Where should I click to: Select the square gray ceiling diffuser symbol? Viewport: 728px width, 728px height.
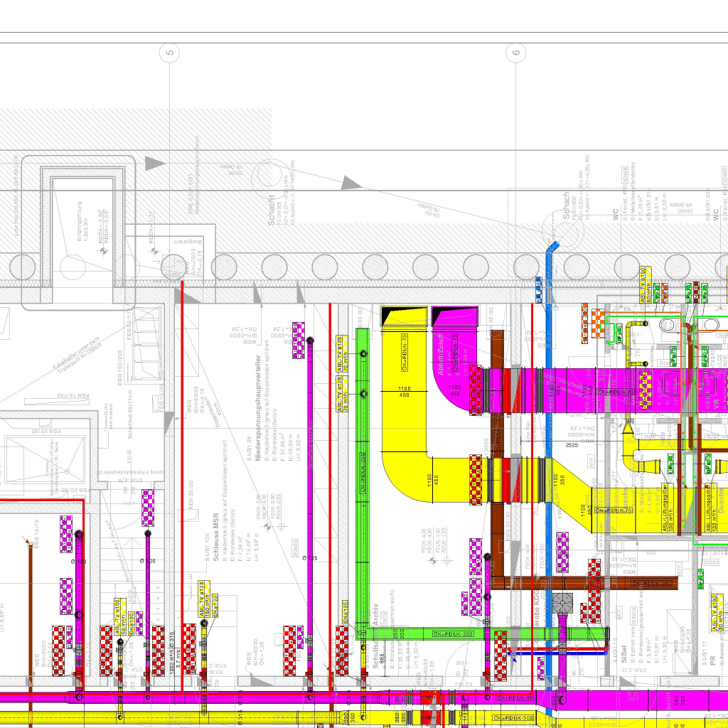[562, 603]
